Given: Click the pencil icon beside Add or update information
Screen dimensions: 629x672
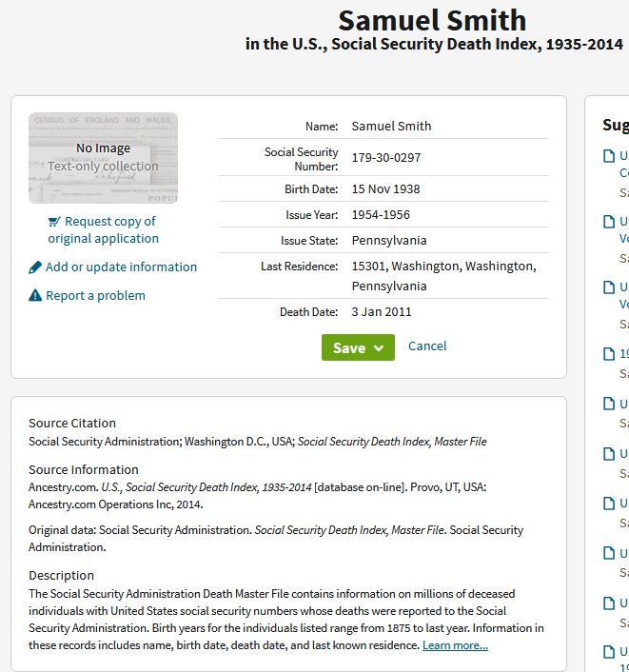Looking at the screenshot, I should (x=35, y=267).
